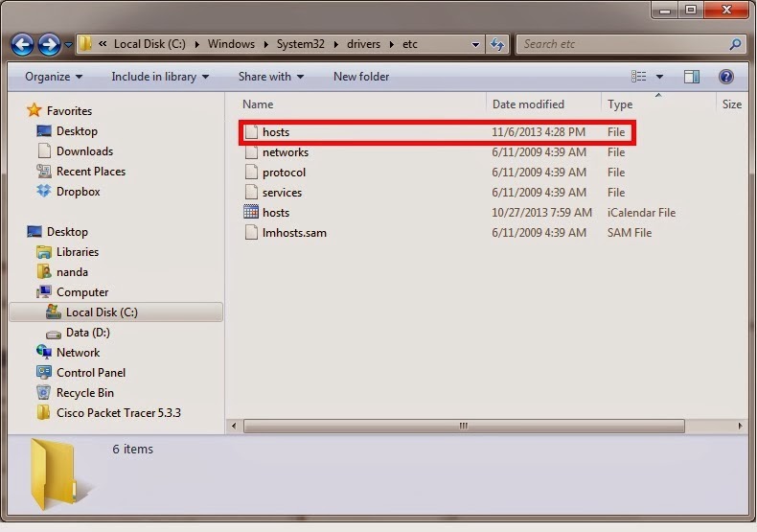
Task: Click the services file icon
Action: click(x=251, y=193)
